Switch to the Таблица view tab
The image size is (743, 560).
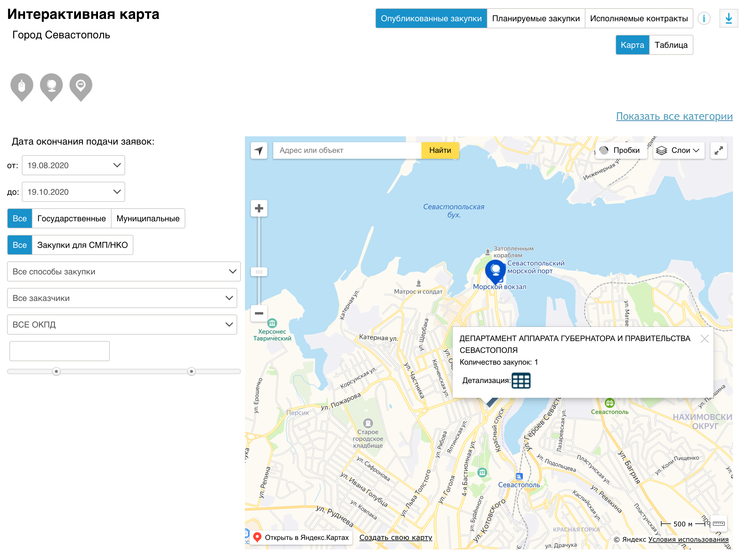pyautogui.click(x=670, y=45)
